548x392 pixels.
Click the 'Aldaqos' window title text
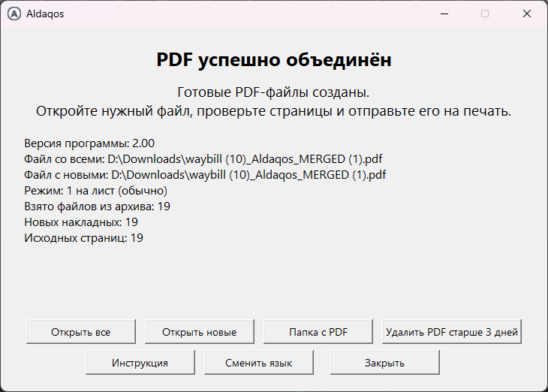click(x=45, y=14)
